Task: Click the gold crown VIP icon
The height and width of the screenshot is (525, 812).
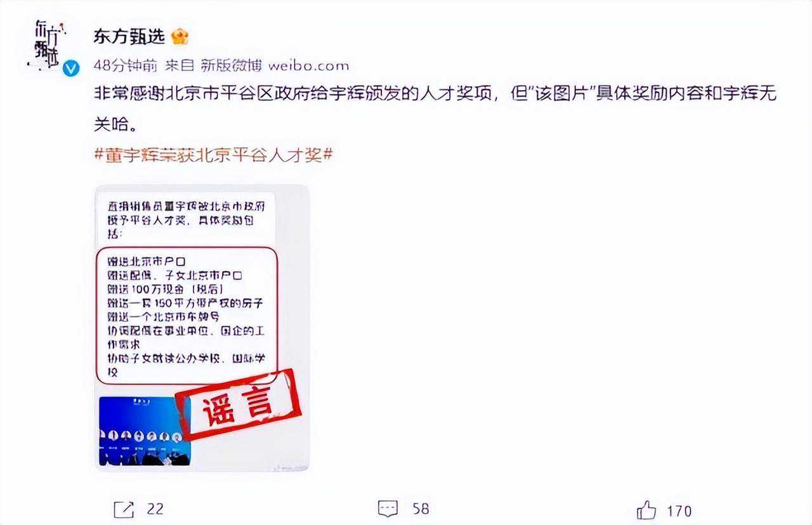Action: point(180,37)
